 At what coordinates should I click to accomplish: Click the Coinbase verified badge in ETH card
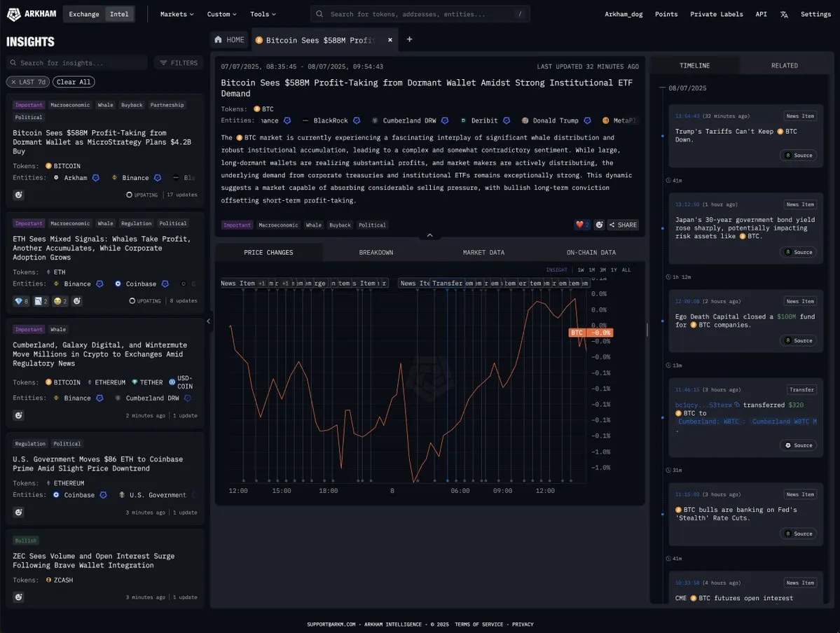point(165,284)
